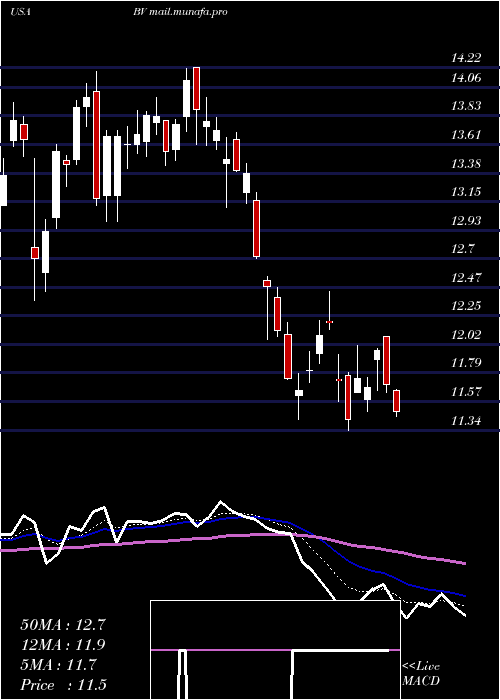Click the 50MA : 12.7 readout
This screenshot has height=700, width=500.
(x=63, y=625)
